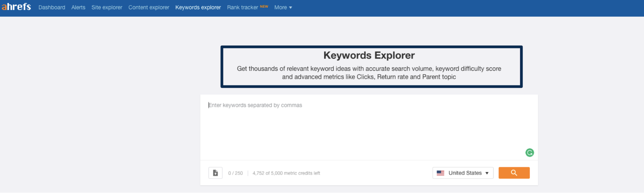
Task: Open the Rank tracker tool
Action: 242,7
